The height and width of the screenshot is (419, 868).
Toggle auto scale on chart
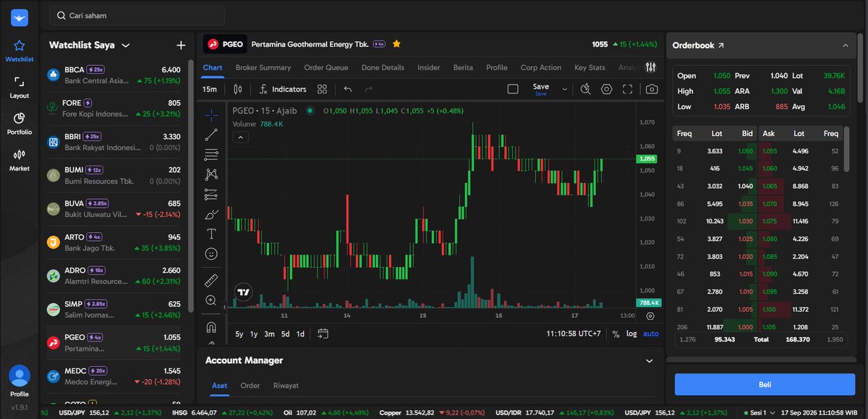tap(651, 334)
